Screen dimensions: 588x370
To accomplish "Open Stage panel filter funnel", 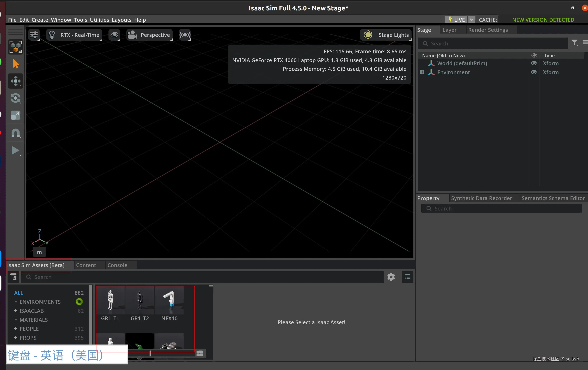I will point(575,43).
